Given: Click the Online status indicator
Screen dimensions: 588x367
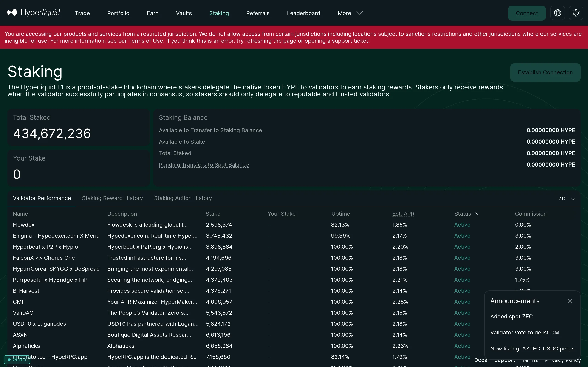Looking at the screenshot, I should 17,359.
